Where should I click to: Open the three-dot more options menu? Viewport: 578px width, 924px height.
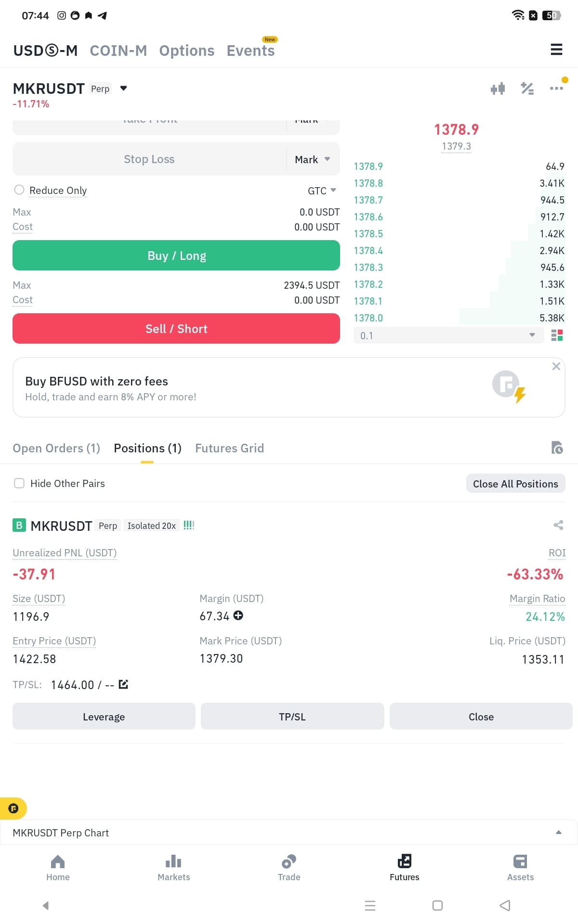click(x=556, y=89)
